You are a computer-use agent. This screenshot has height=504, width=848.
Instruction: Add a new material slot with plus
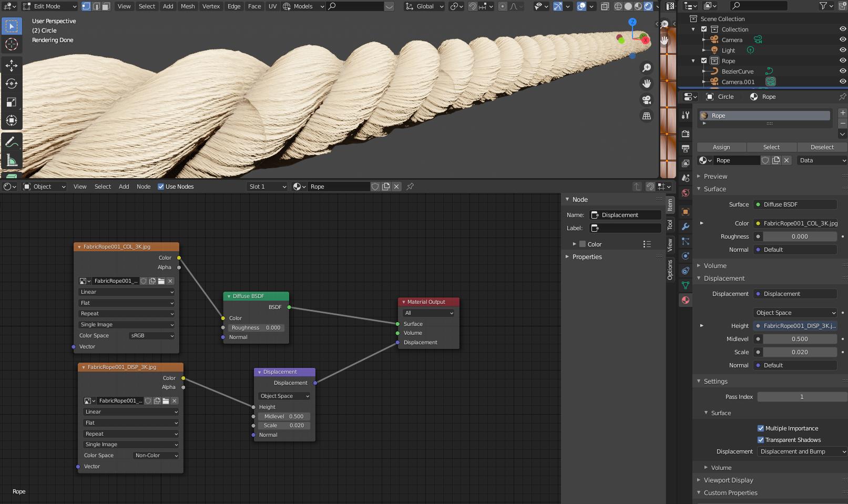click(842, 113)
